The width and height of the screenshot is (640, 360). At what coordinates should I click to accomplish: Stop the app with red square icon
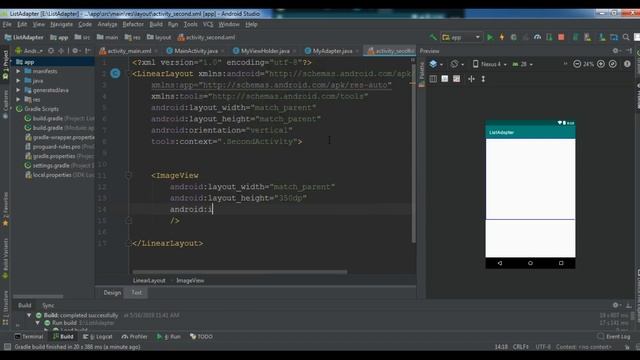pyautogui.click(x=561, y=37)
